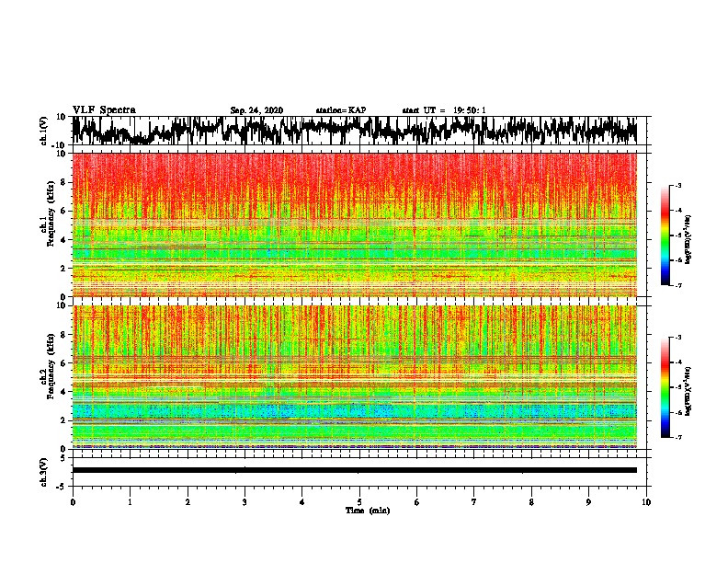The image size is (728, 563).
Task: Click time axis tick label "2"
Action: (x=188, y=502)
